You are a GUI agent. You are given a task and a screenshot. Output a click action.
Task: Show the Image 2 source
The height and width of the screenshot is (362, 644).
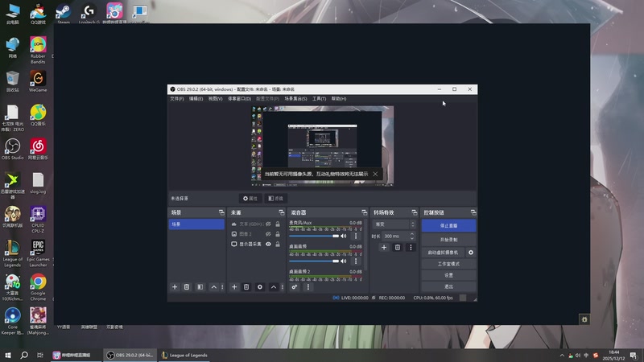pos(268,234)
